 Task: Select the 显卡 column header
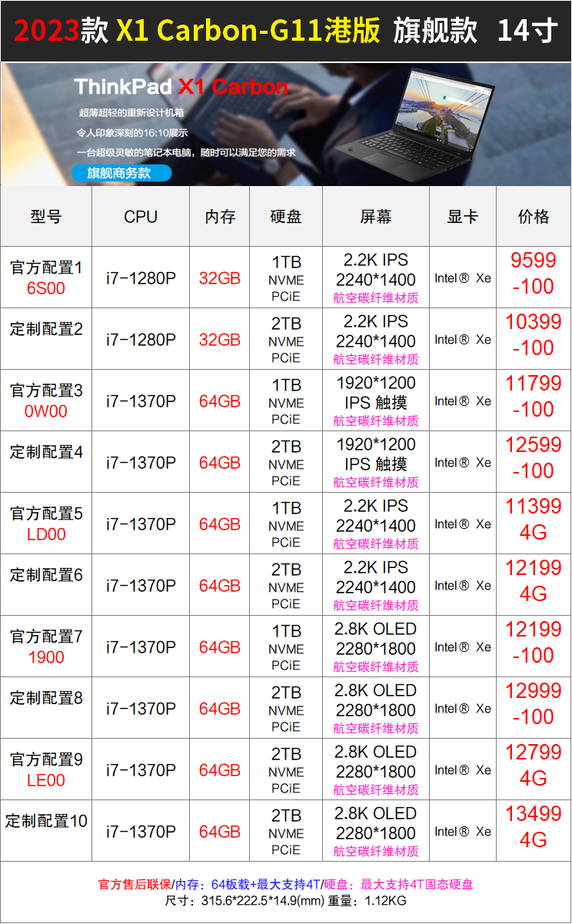(x=463, y=217)
